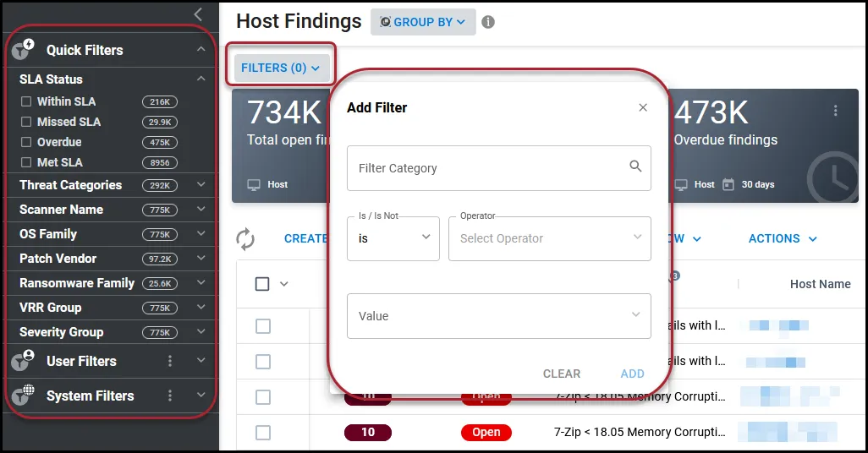The width and height of the screenshot is (868, 453).
Task: Click the 8956 count for Met SLA
Action: point(160,162)
